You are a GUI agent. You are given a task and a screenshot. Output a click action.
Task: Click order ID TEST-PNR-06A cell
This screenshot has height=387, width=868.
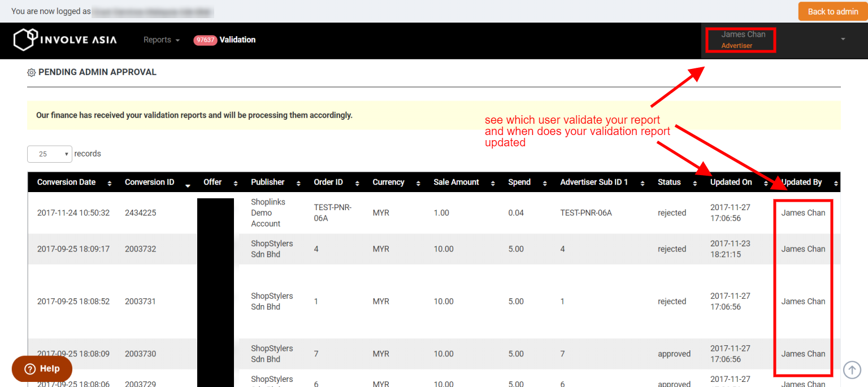pos(333,213)
